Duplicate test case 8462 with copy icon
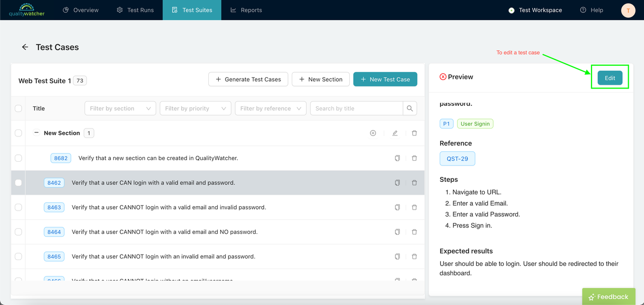 click(397, 183)
